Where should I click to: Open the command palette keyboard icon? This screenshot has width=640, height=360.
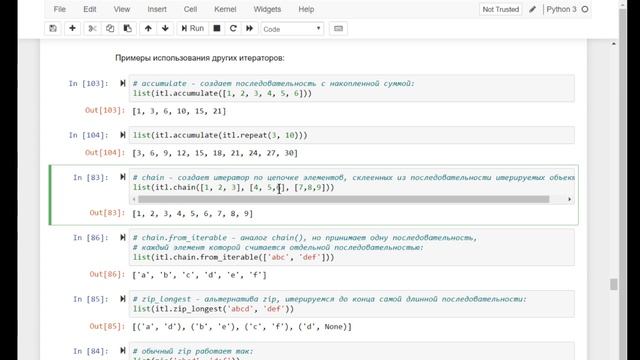[x=338, y=29]
